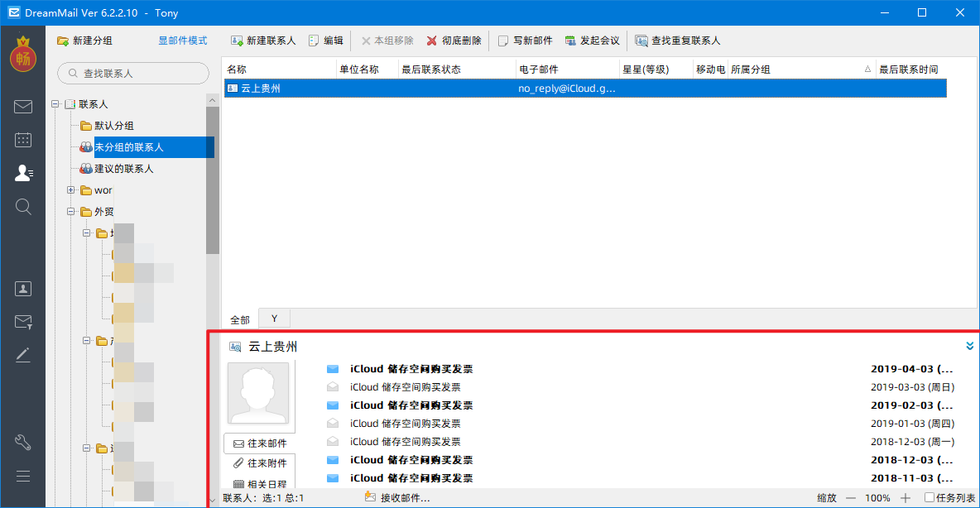Click the zoom plus button

click(x=906, y=497)
